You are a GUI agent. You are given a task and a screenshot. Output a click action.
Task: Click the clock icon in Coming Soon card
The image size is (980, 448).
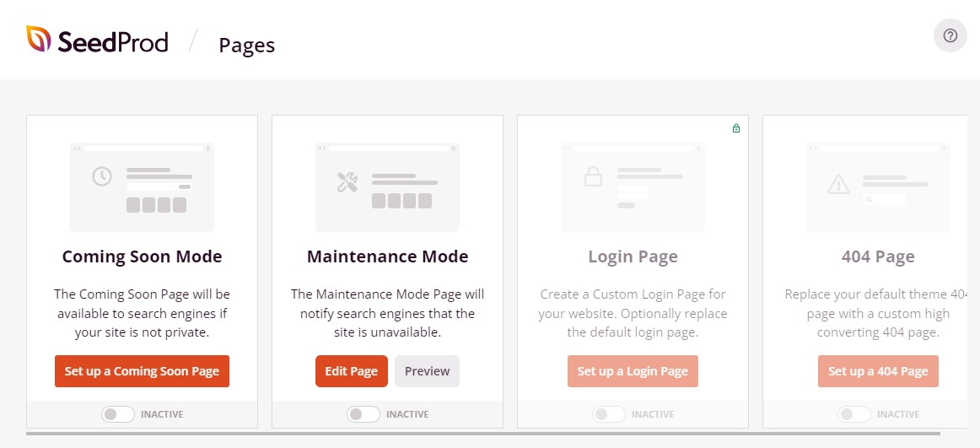(102, 177)
